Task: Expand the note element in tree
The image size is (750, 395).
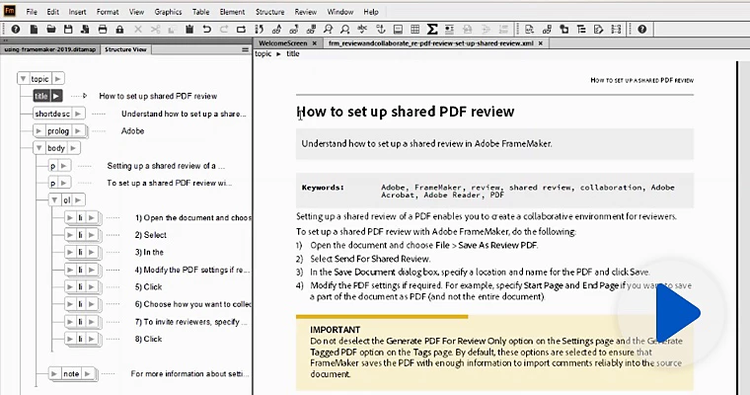Action: (54, 374)
